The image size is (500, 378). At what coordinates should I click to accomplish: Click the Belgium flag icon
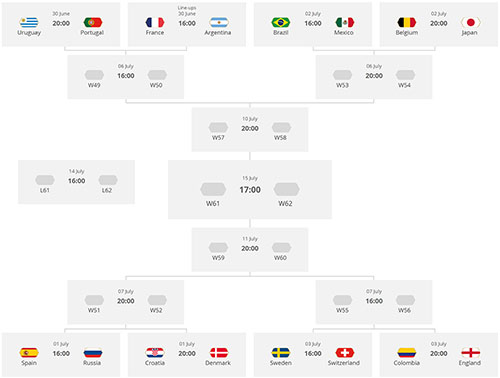coord(407,23)
